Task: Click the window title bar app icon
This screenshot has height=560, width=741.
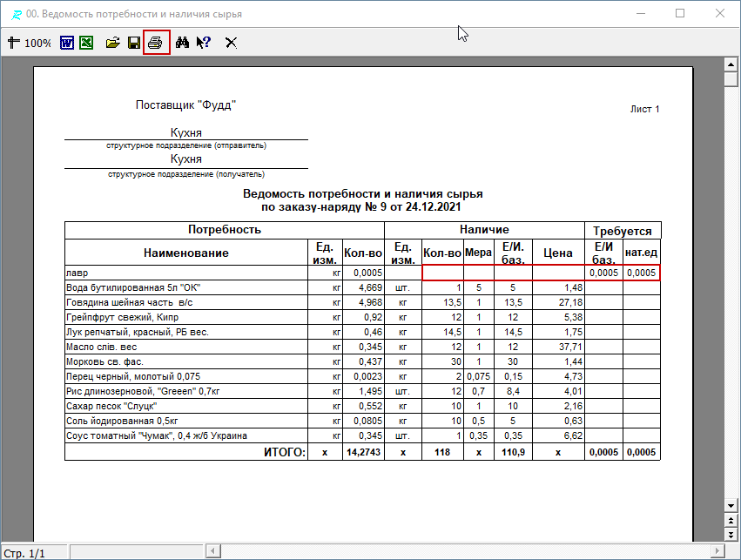Action: (10, 14)
